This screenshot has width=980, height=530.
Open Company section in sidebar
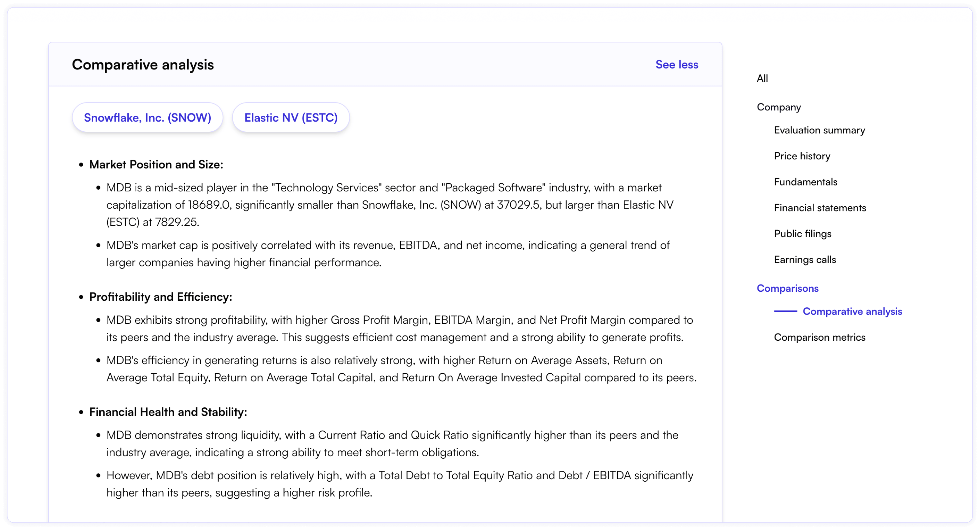coord(778,107)
